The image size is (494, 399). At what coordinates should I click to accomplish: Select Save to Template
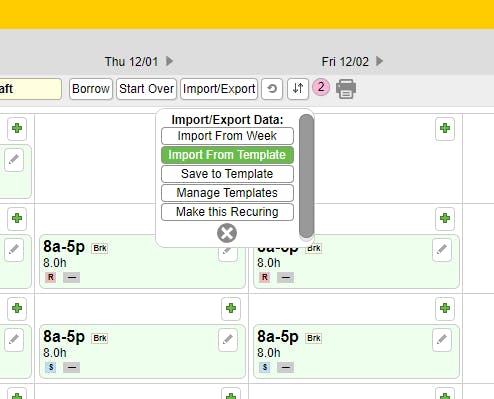click(227, 174)
